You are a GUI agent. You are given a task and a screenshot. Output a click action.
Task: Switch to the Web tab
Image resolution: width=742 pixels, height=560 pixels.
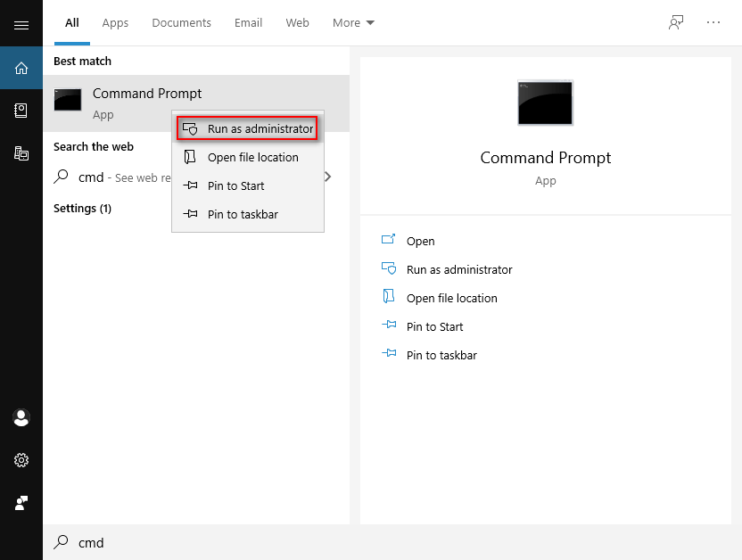tap(297, 23)
